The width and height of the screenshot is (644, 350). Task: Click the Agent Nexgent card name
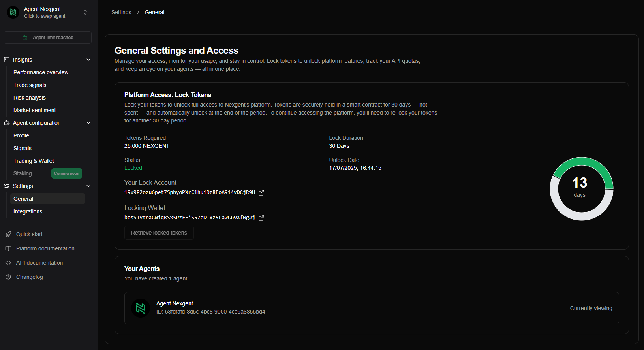click(175, 303)
